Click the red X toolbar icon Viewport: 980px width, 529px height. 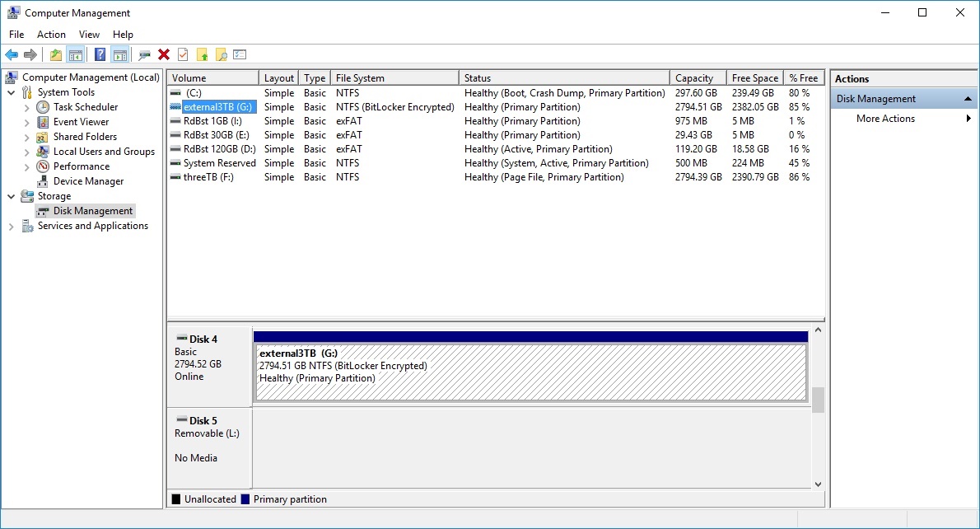tap(163, 54)
